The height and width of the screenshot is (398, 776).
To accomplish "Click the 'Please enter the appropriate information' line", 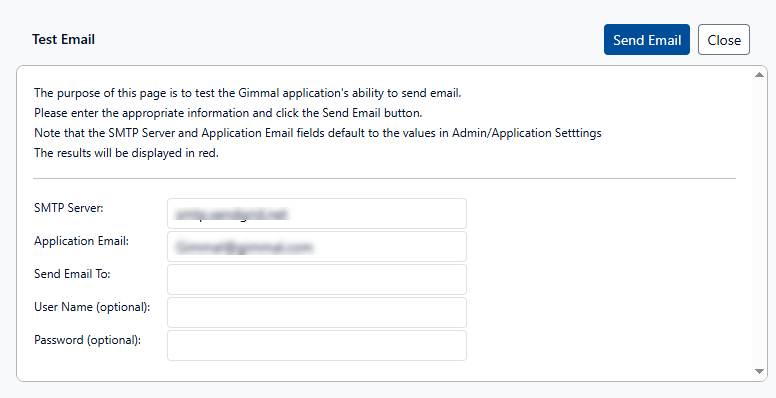I will point(228,113).
